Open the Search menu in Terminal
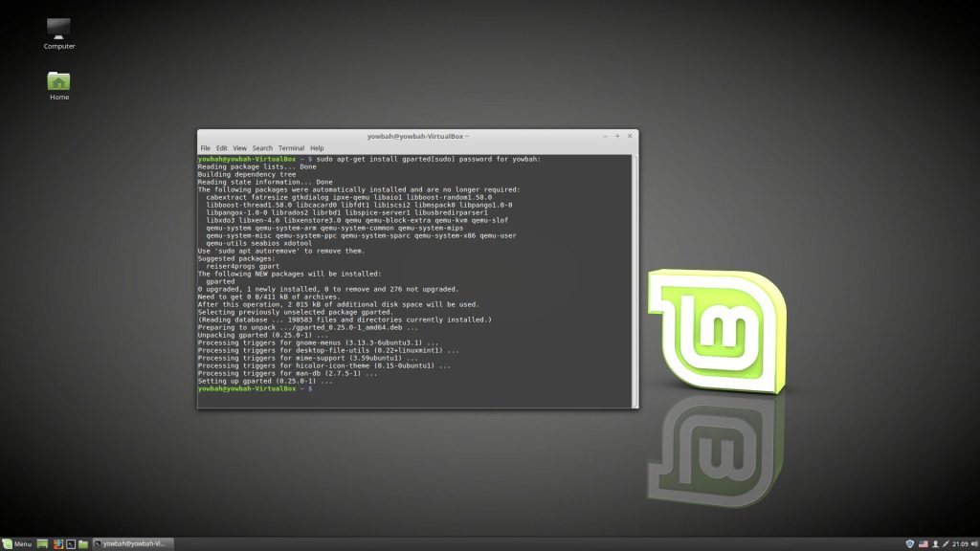Image resolution: width=980 pixels, height=551 pixels. 262,148
